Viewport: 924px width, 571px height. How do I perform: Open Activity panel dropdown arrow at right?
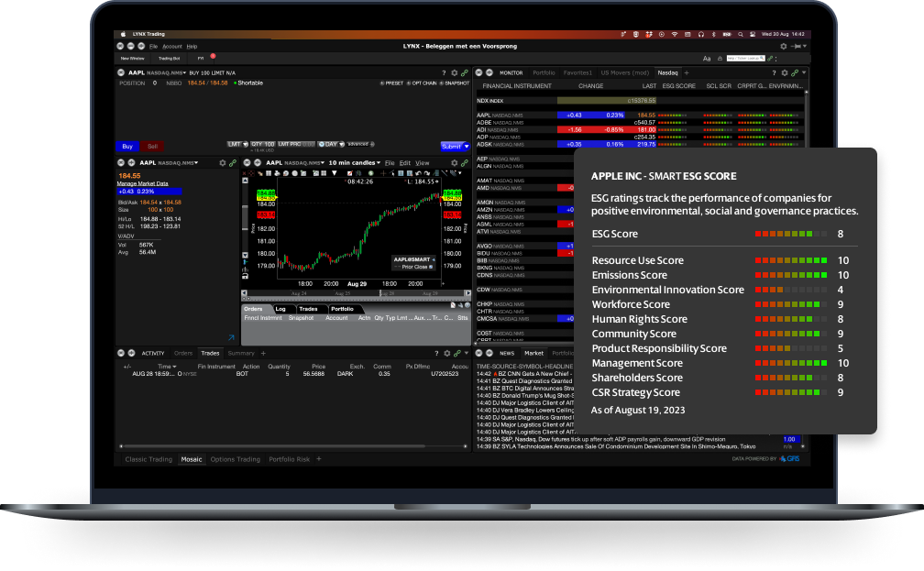click(x=466, y=353)
